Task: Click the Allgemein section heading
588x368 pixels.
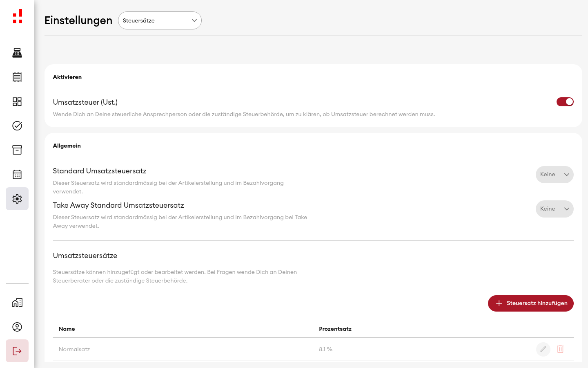Action: pyautogui.click(x=67, y=146)
